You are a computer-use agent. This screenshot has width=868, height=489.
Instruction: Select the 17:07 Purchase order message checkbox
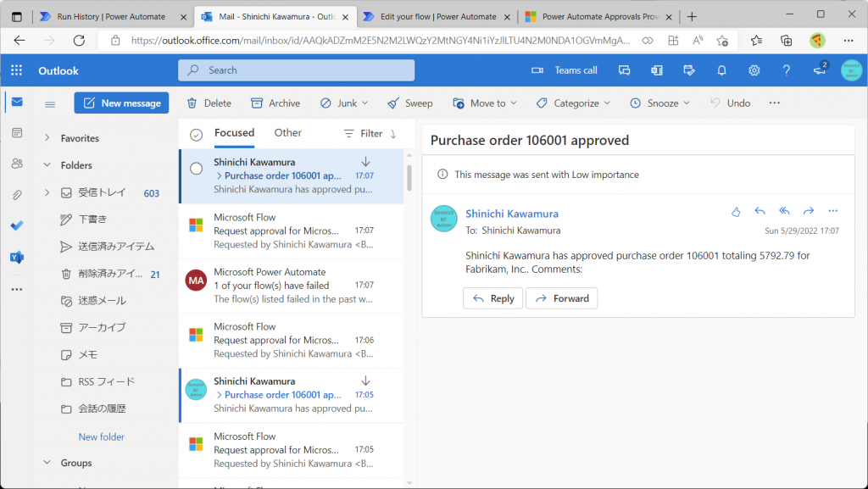(196, 169)
